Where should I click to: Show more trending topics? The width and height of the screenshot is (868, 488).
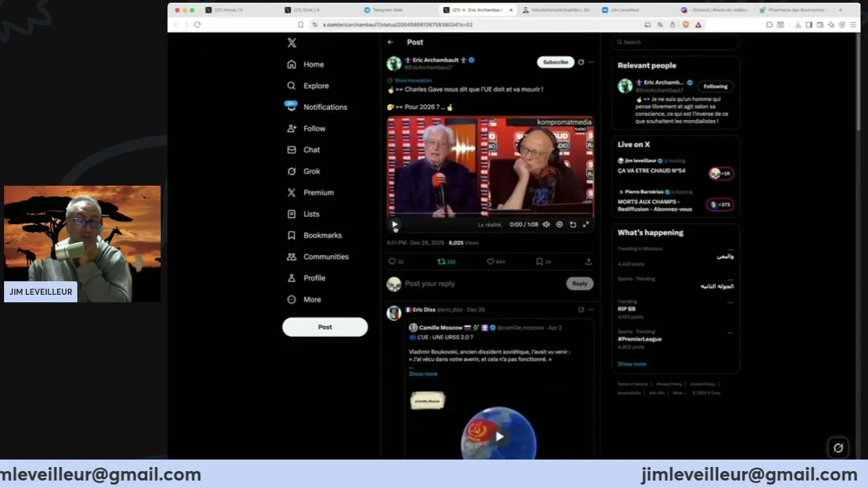click(x=632, y=364)
